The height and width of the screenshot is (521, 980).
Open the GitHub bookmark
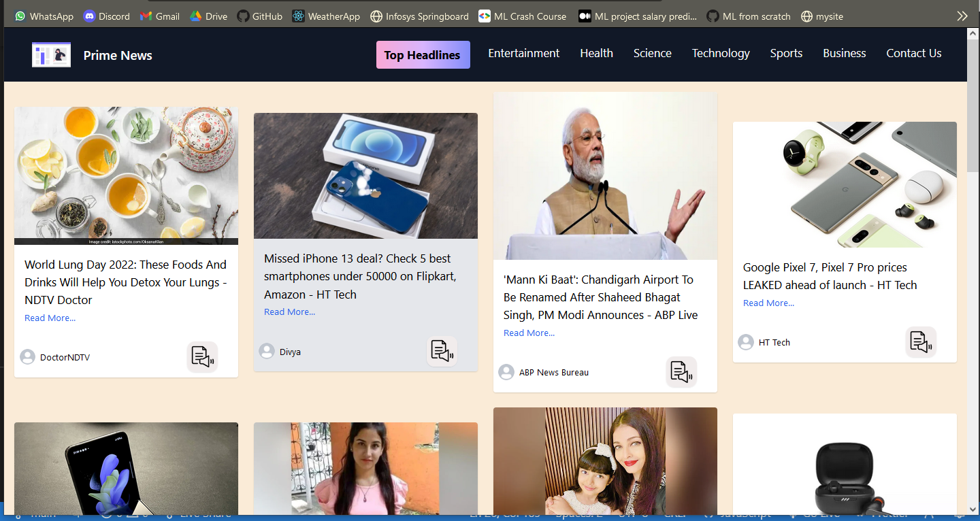click(259, 16)
